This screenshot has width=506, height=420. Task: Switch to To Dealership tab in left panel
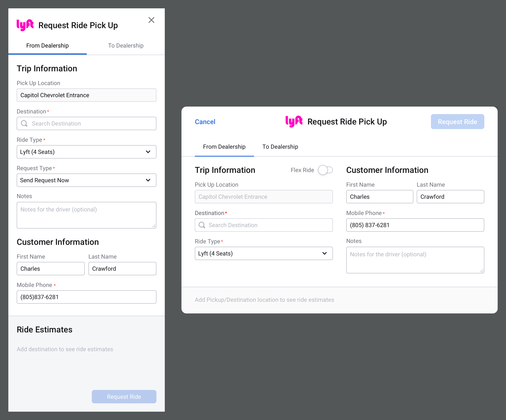point(126,45)
